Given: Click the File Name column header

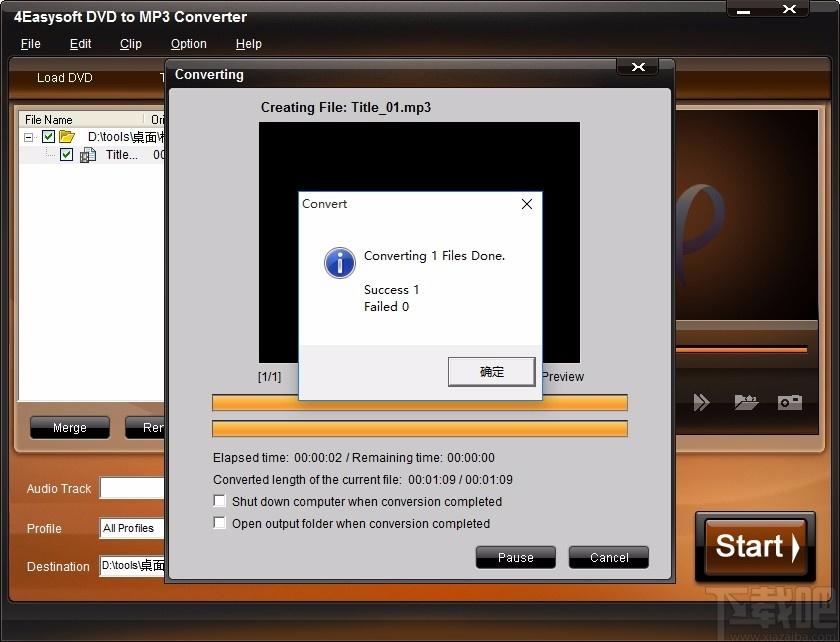Looking at the screenshot, I should coord(81,120).
